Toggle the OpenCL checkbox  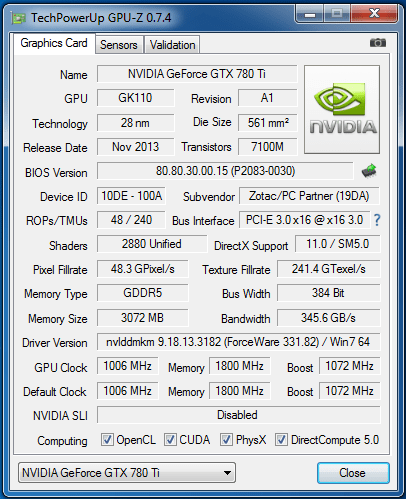coord(107,440)
